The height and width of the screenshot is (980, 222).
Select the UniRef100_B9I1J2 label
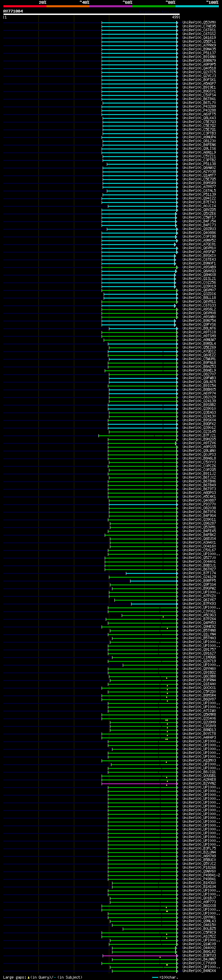coord(199,474)
